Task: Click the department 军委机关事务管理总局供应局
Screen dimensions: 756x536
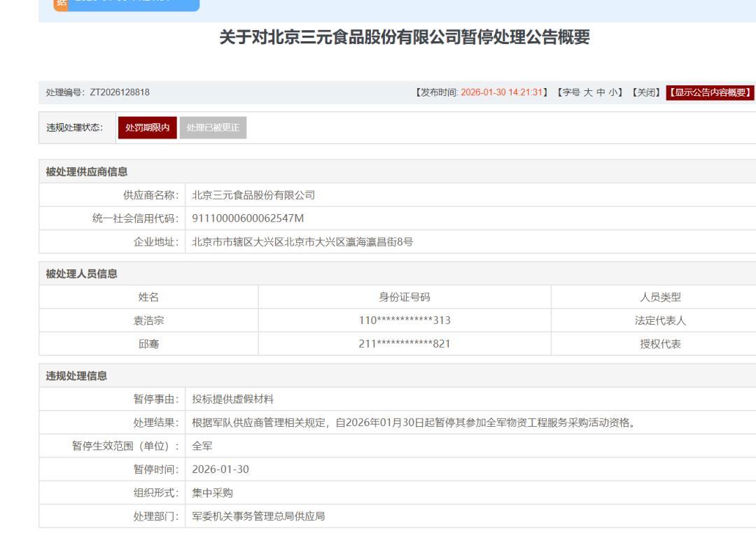Action: 258,516
